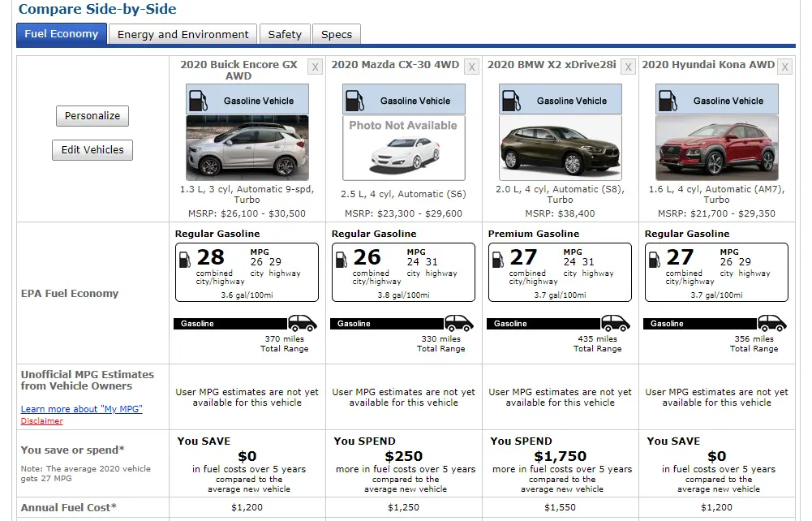
Task: Remove the 2020 BMW X2 xDrive28i column
Action: pyautogui.click(x=628, y=67)
